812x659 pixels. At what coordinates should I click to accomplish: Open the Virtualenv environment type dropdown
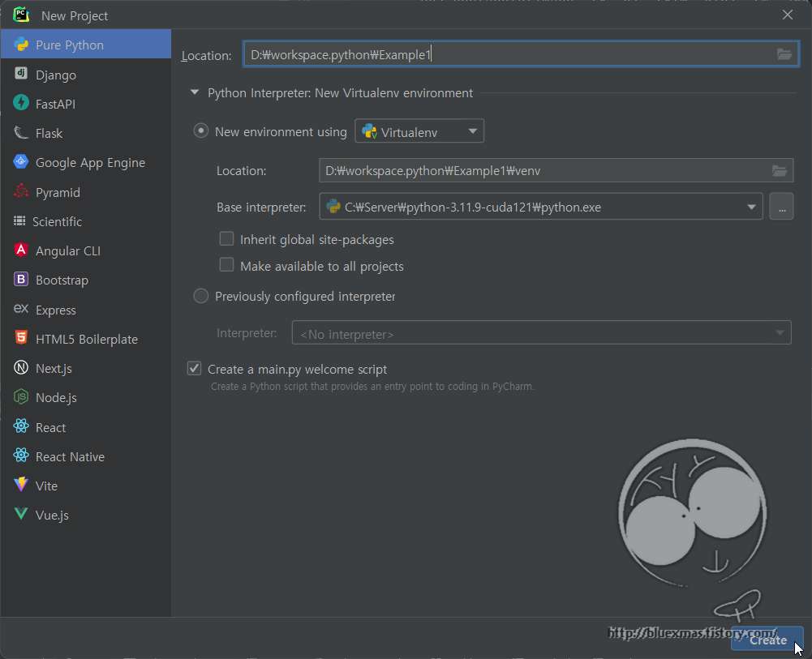[419, 131]
